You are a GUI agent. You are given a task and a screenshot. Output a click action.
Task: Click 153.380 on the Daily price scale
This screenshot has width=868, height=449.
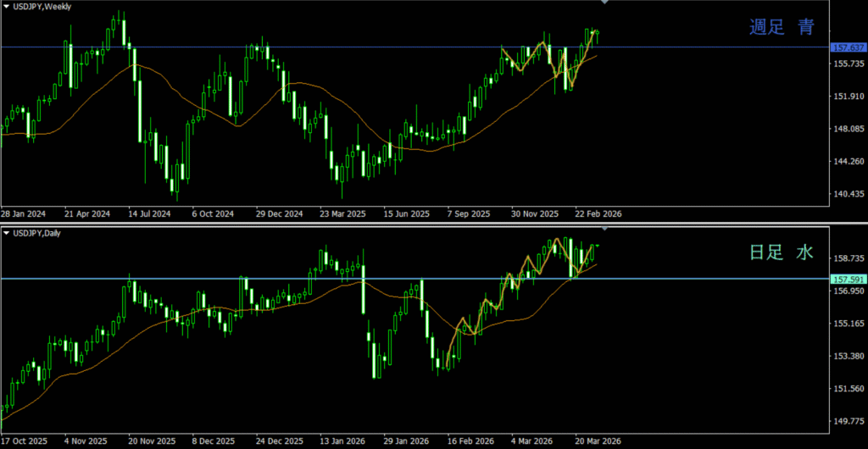click(x=848, y=356)
